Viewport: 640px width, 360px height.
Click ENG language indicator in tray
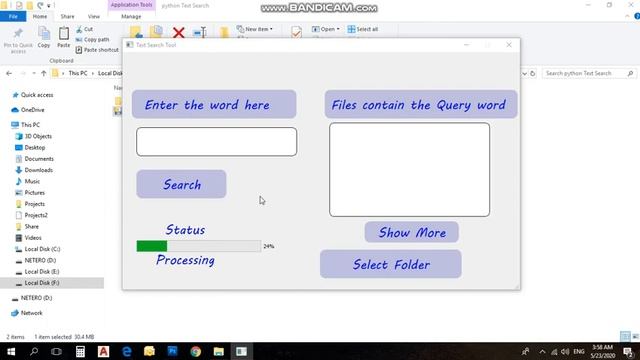tap(579, 351)
